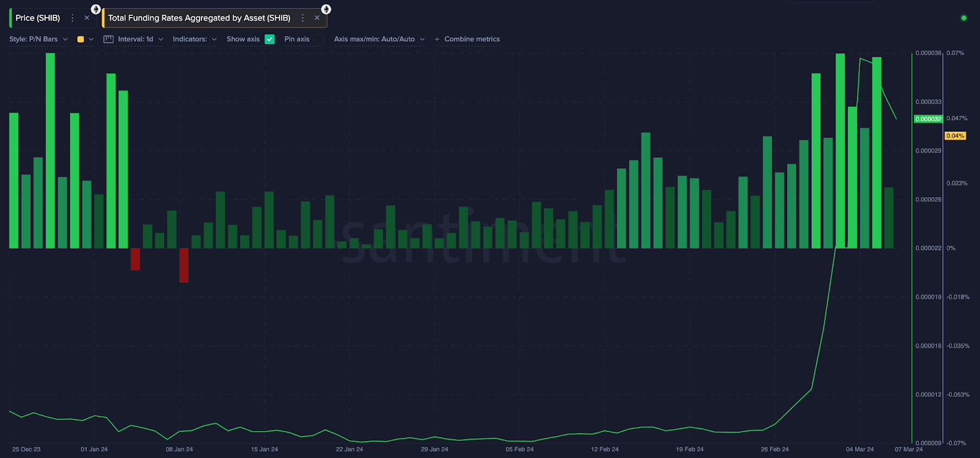Click the yellow metric color swatch

(x=80, y=39)
